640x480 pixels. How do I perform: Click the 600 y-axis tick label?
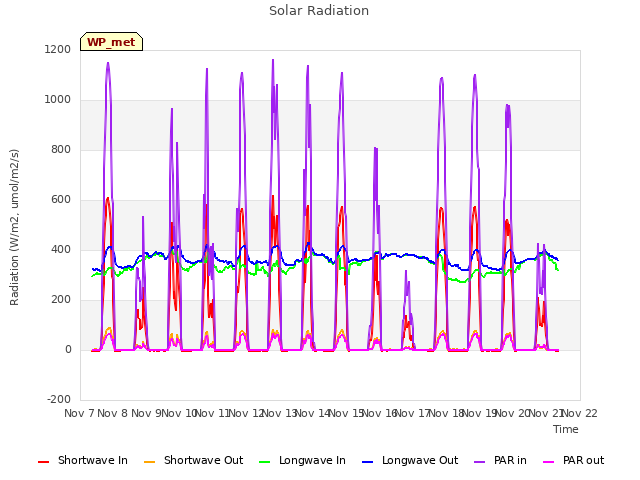(61, 200)
